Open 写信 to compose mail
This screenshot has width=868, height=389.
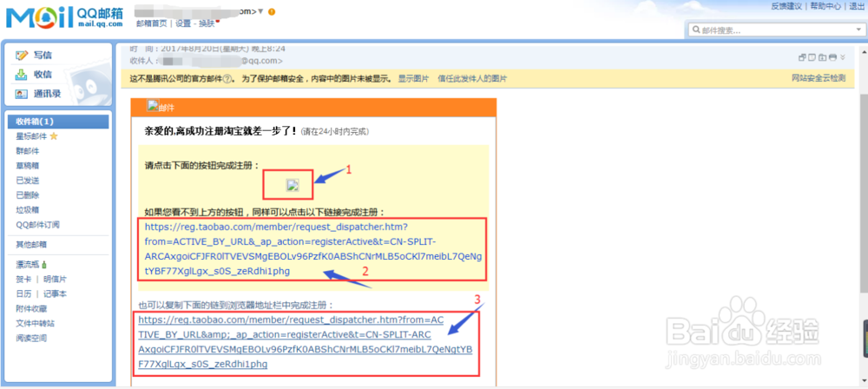coord(43,56)
